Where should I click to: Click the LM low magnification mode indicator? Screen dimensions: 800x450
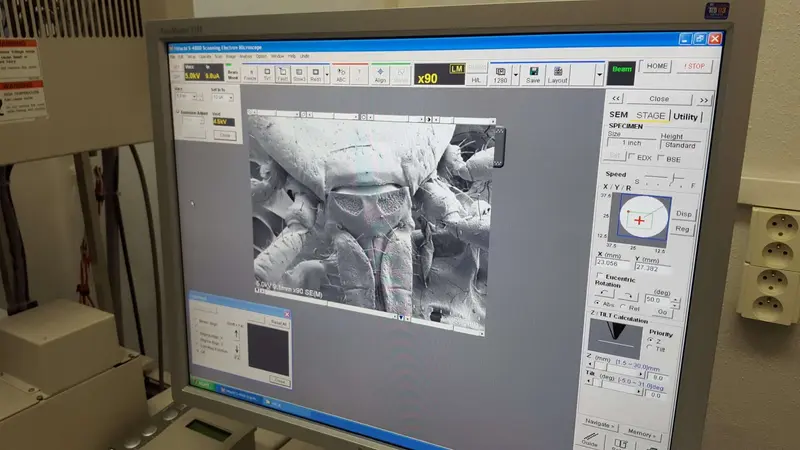(x=456, y=69)
